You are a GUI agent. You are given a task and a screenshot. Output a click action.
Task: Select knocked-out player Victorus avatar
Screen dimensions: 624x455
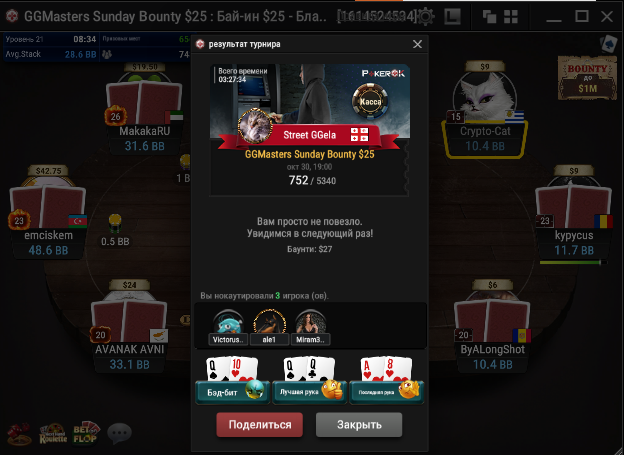click(228, 322)
